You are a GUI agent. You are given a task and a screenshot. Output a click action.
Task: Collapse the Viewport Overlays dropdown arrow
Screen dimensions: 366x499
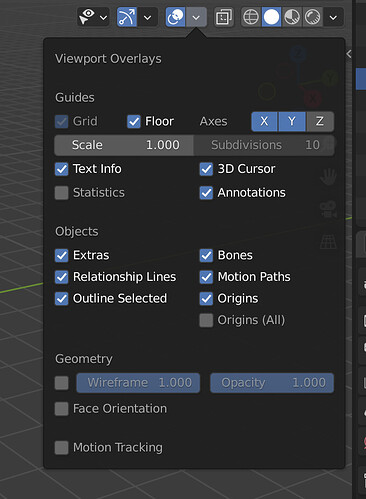pos(196,17)
